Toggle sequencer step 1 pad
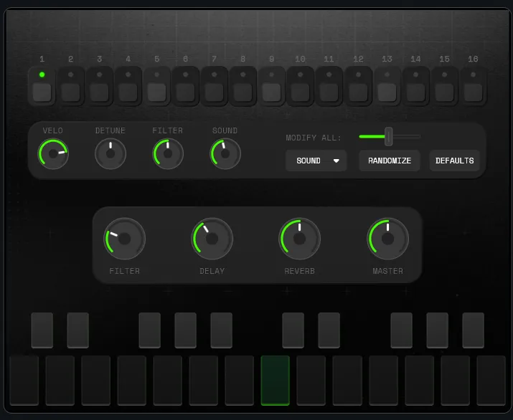 point(42,92)
